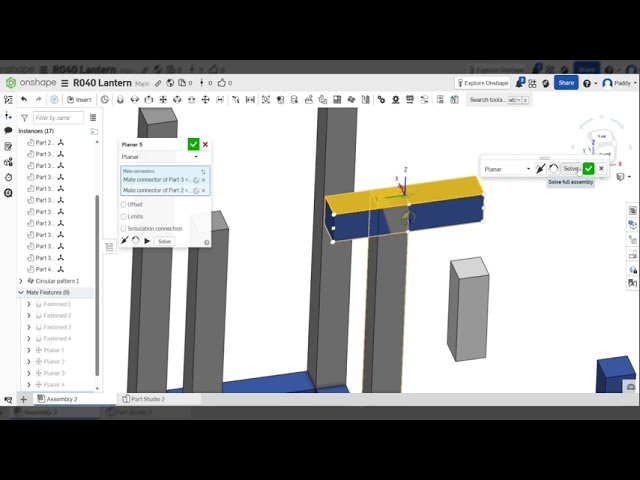Select the Planar 1 mate feature
The width and height of the screenshot is (640, 480).
(54, 350)
